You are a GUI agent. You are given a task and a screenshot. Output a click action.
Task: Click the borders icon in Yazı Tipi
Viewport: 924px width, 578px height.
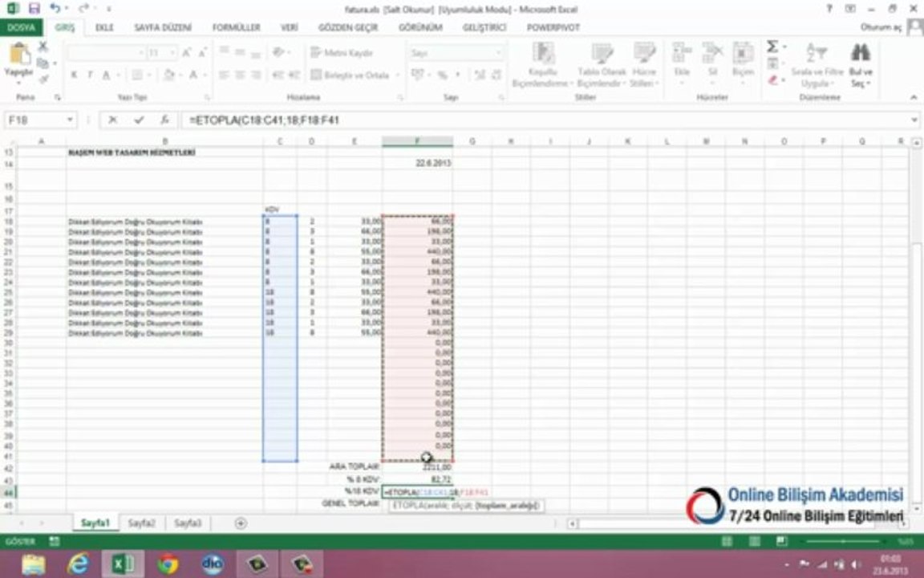point(136,75)
